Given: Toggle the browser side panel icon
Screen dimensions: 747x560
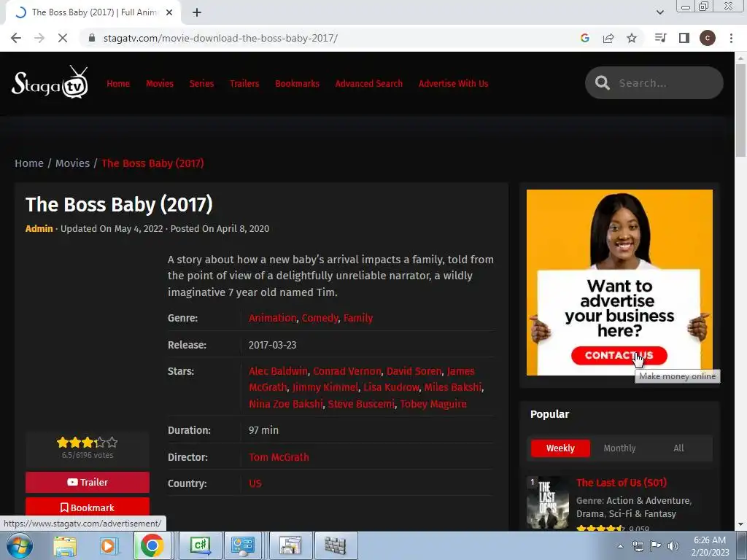Looking at the screenshot, I should [684, 38].
